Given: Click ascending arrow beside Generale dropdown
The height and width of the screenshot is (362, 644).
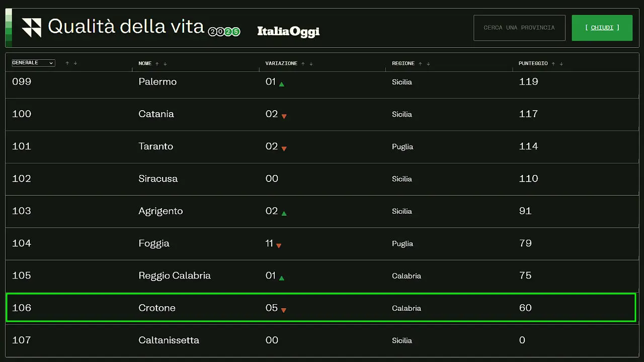Looking at the screenshot, I should pos(67,63).
